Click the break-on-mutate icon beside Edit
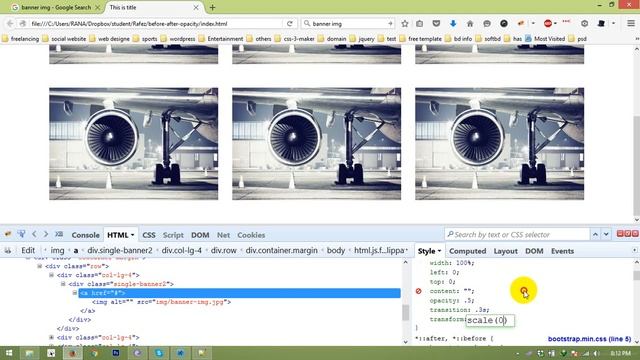The image size is (640, 360). click(8, 251)
